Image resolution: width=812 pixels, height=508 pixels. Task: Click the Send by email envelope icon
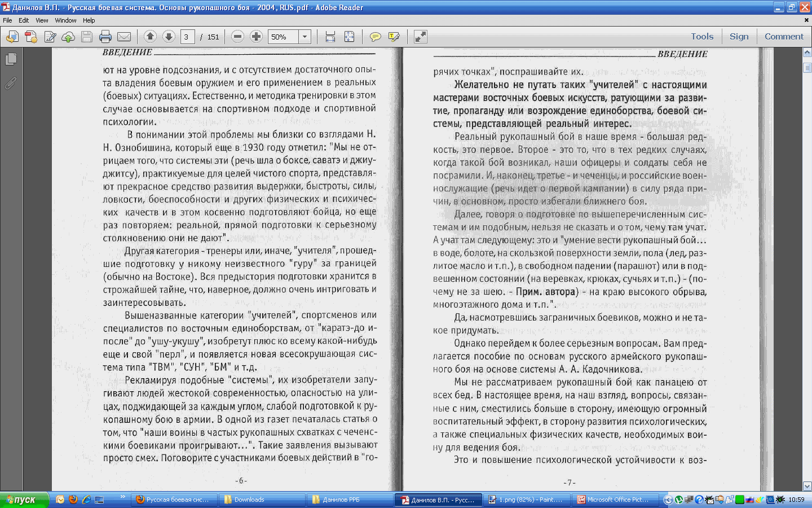tap(124, 37)
